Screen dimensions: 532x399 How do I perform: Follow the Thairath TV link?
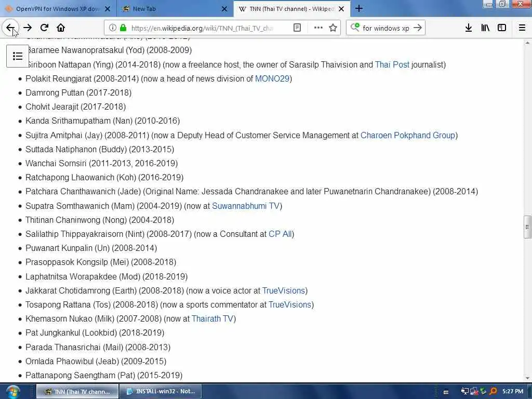(x=212, y=319)
